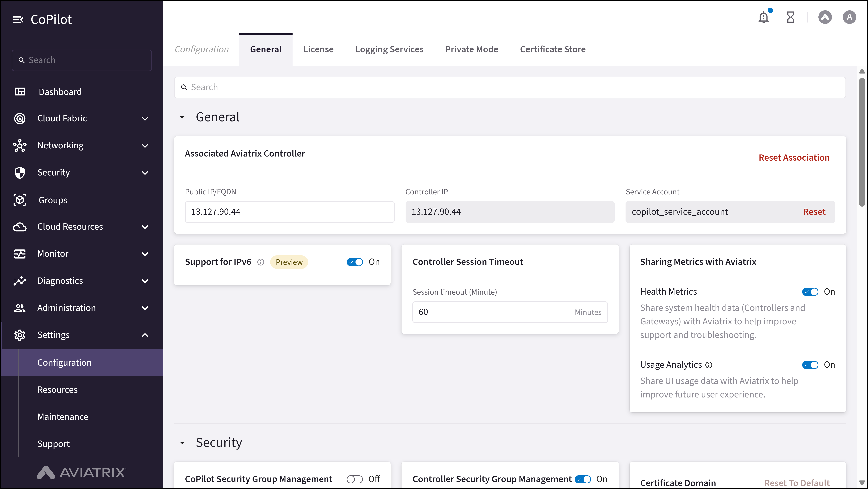
Task: Open the hourglass task progress icon
Action: point(790,17)
